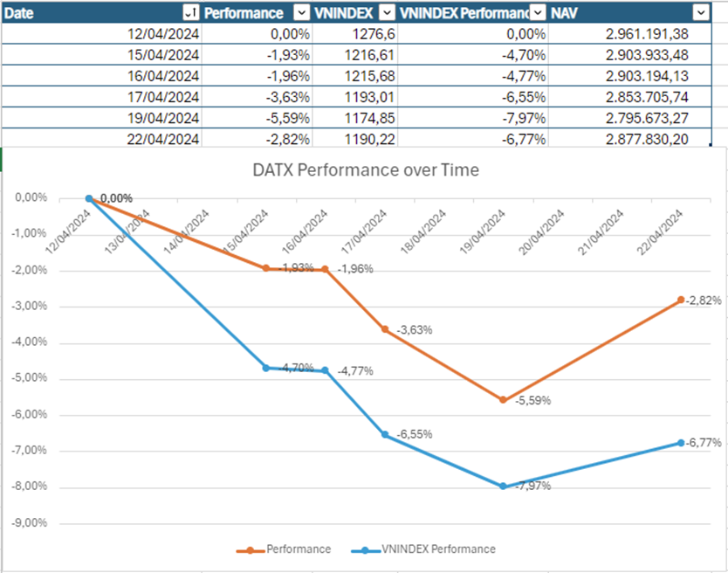Expand the VNINDEX column filter arrow
Viewport: 728px width, 573px height.
[385, 12]
